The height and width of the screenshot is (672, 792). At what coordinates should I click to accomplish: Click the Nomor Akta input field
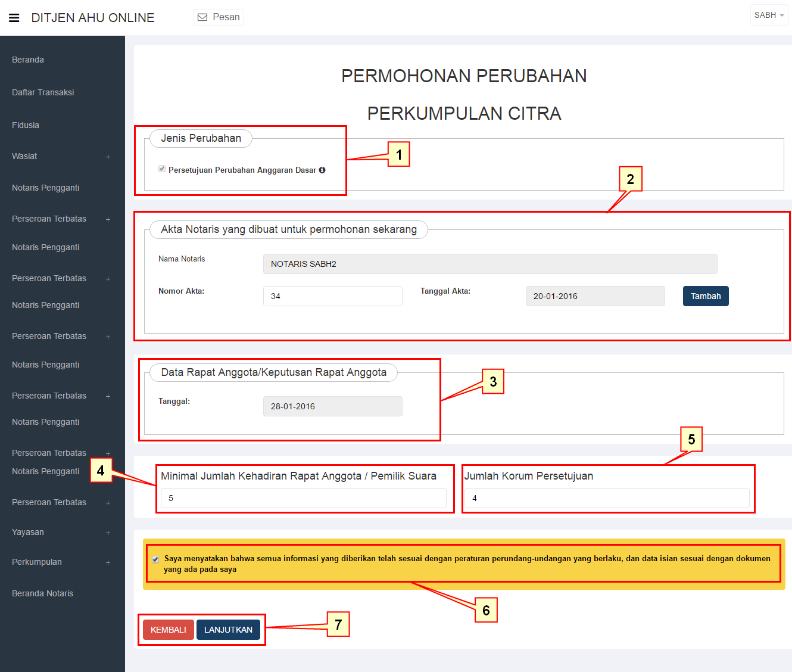coord(332,296)
